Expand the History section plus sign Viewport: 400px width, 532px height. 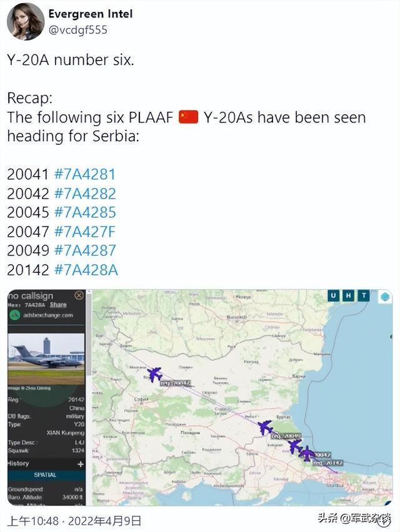(80, 464)
